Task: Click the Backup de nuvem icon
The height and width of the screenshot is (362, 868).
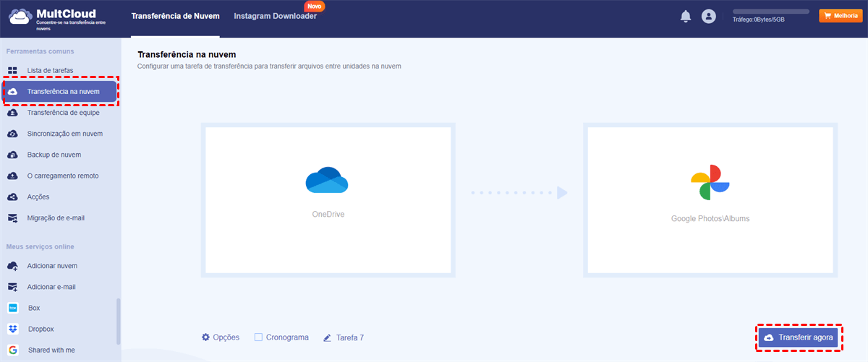Action: (x=13, y=155)
